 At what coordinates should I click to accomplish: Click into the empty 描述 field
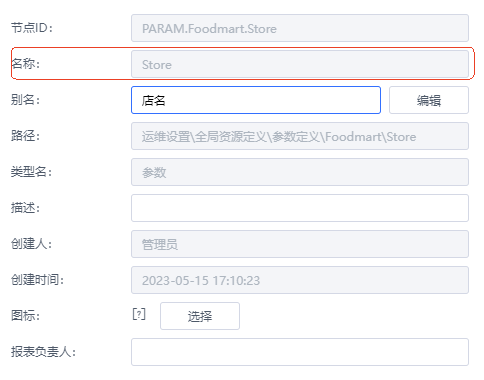(300, 208)
